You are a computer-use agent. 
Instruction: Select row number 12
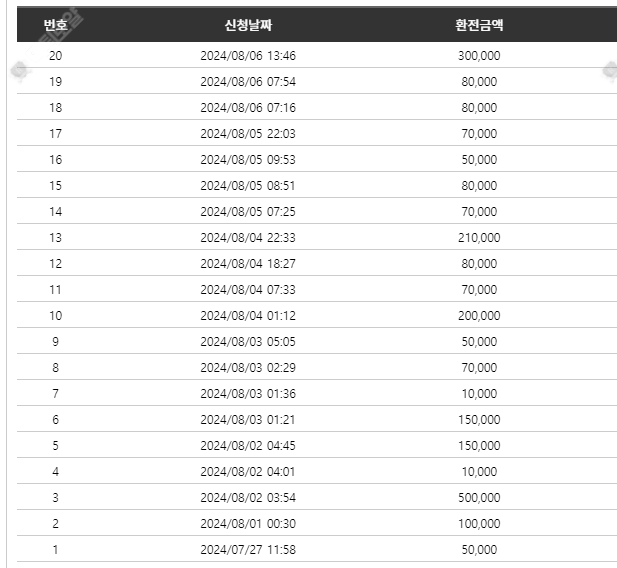point(55,263)
